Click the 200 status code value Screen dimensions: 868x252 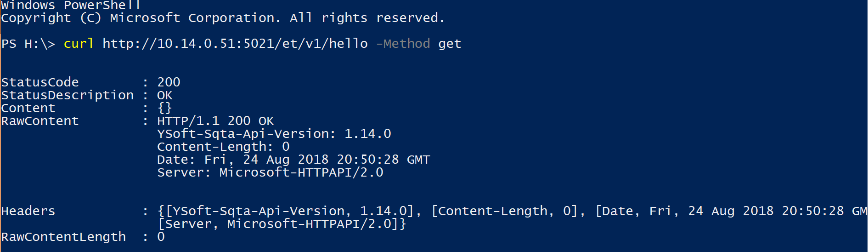(169, 82)
